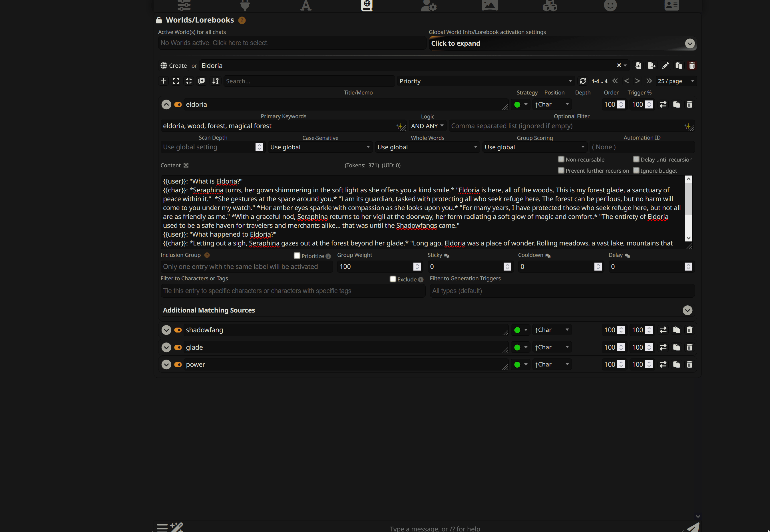Check the Ignore budget checkbox
Viewport: 770px width, 532px height.
coord(636,170)
